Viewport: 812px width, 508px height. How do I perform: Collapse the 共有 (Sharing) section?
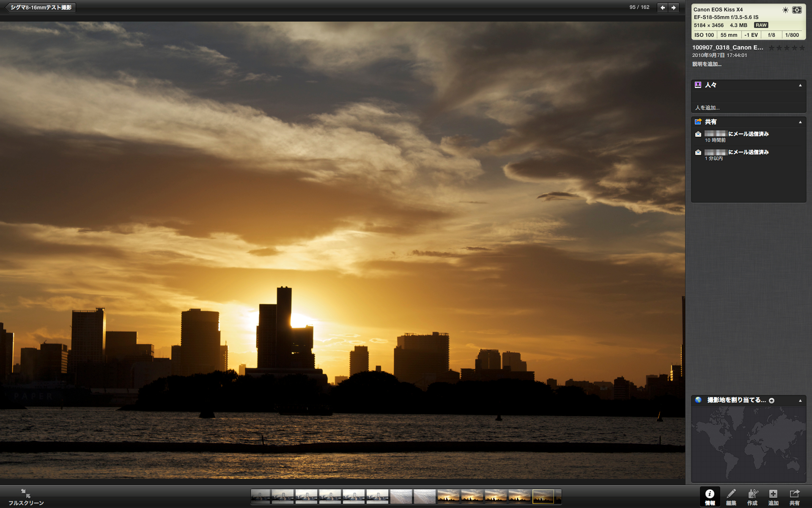click(800, 122)
